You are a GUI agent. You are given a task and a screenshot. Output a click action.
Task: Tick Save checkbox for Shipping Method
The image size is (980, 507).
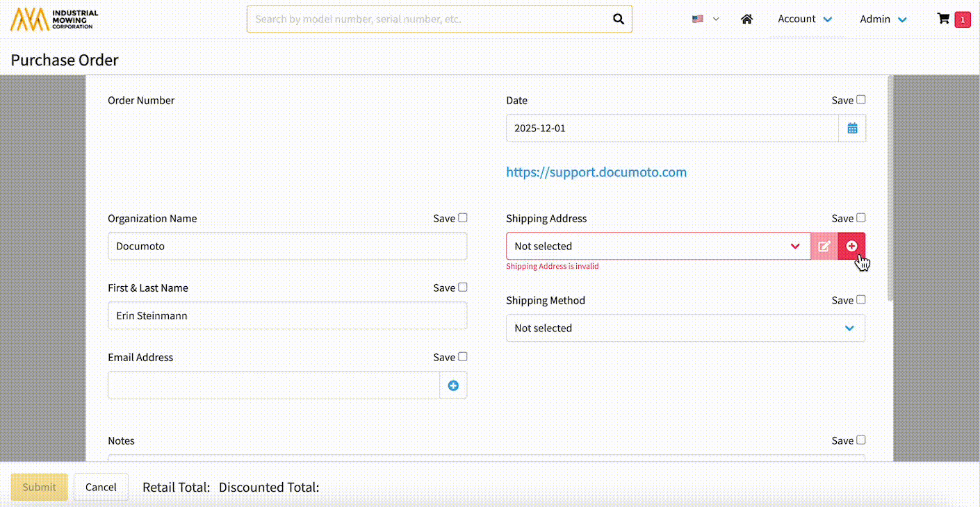point(861,300)
